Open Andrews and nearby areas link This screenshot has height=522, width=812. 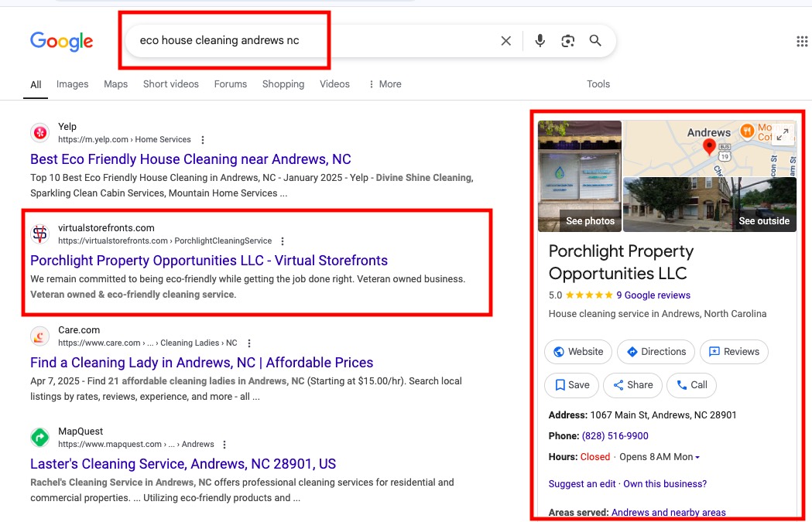click(x=669, y=513)
